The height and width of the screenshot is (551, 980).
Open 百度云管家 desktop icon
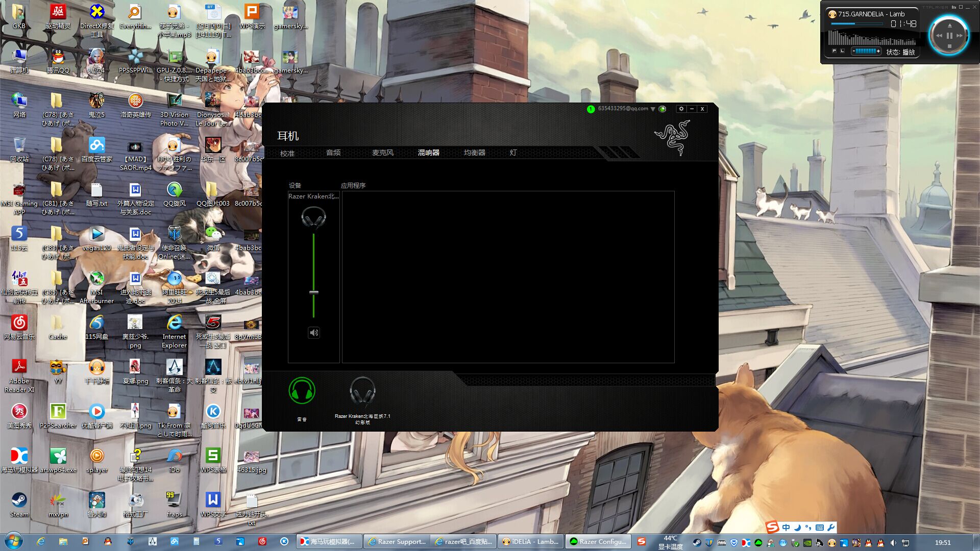[x=97, y=149]
